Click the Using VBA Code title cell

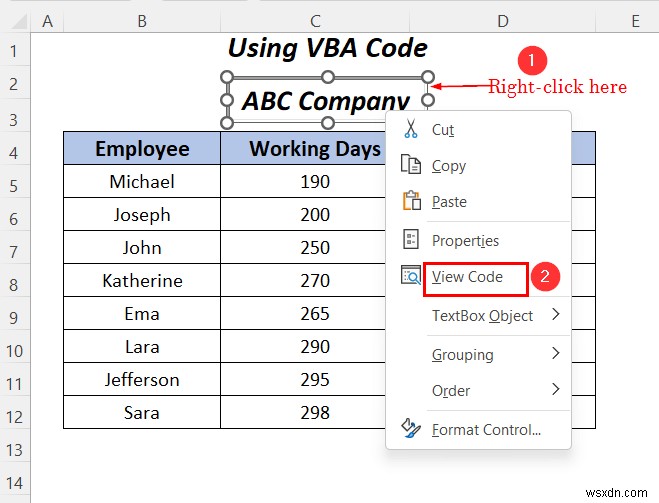click(327, 47)
